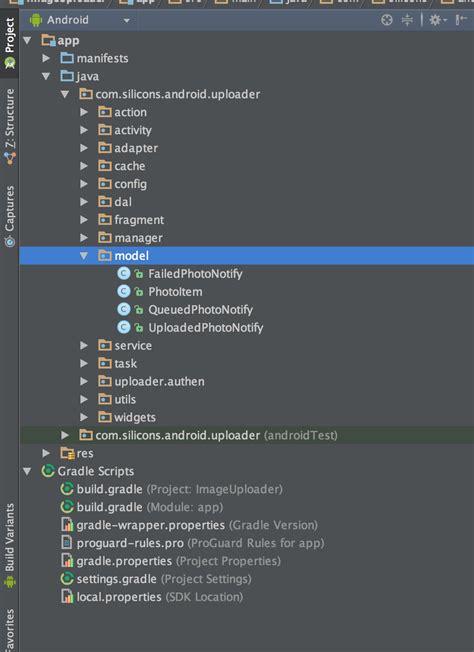Open the Structure side tab
This screenshot has width=474, height=652.
(x=10, y=126)
